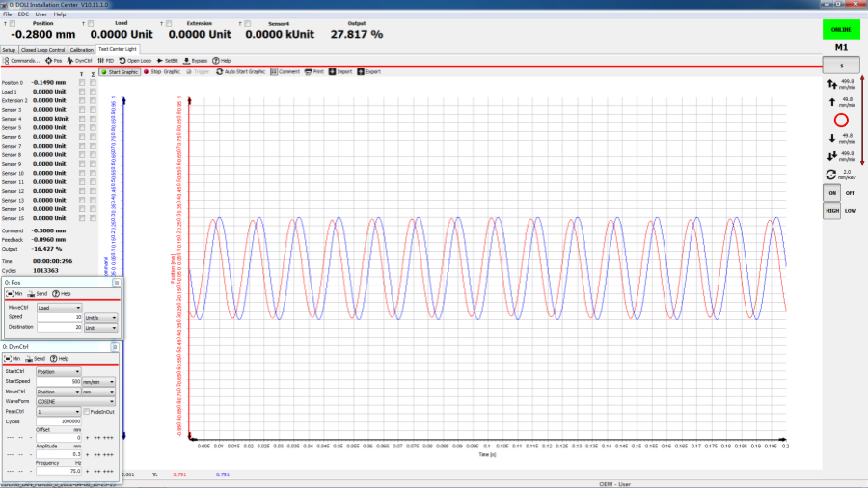Click the Pos Destination input field
Screen dimensions: 868x488
coord(59,328)
